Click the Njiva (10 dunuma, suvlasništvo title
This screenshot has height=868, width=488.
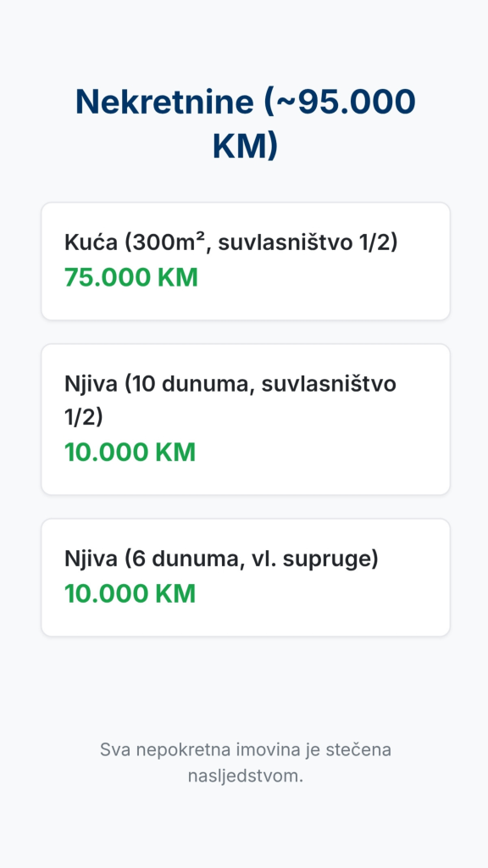coord(230,384)
